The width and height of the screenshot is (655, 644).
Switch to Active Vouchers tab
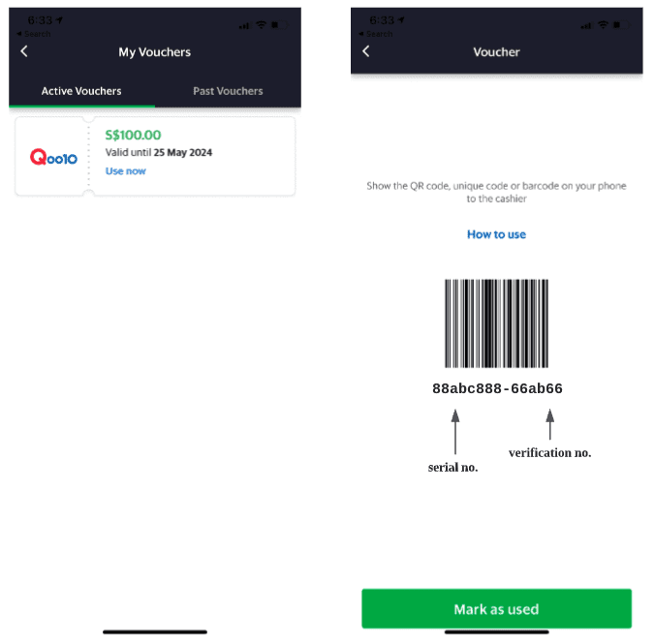click(x=81, y=91)
